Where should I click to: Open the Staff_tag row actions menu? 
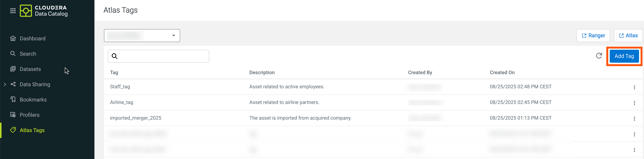point(634,87)
